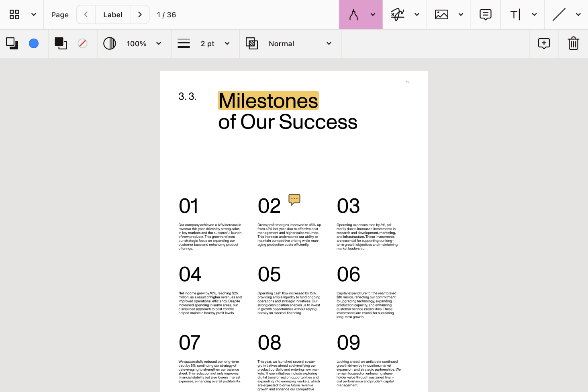
Task: Disable fill with the crossed-out color toggle
Action: pos(83,43)
